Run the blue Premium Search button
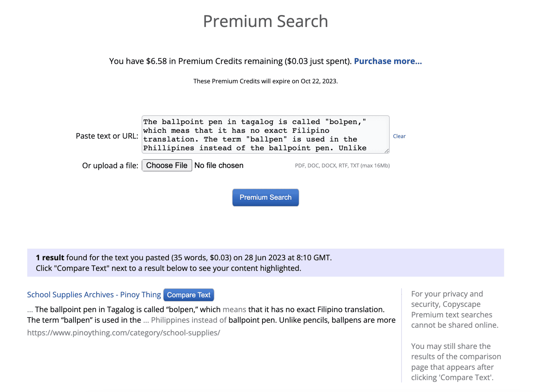 265,198
